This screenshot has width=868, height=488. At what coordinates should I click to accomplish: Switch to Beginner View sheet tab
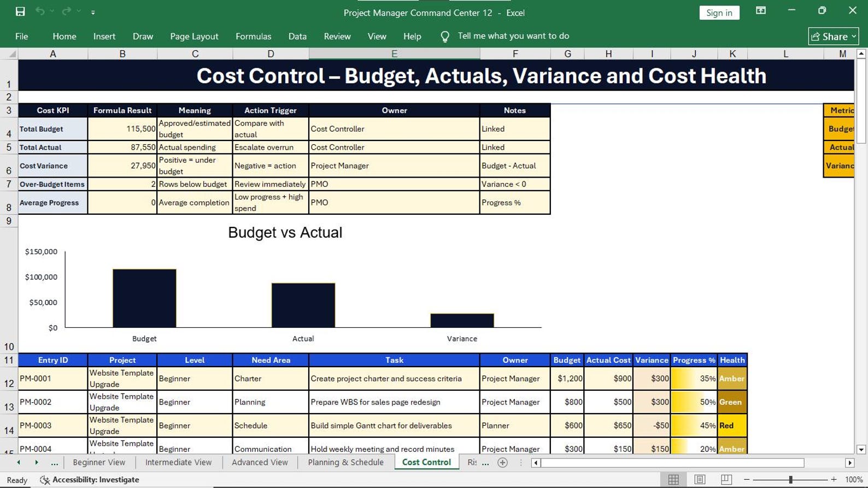point(99,462)
